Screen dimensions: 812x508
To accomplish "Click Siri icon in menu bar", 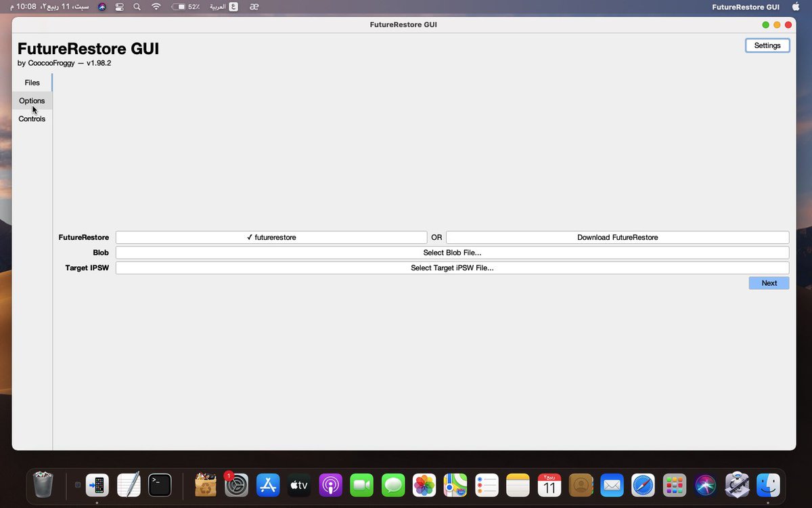I will 101,7.
